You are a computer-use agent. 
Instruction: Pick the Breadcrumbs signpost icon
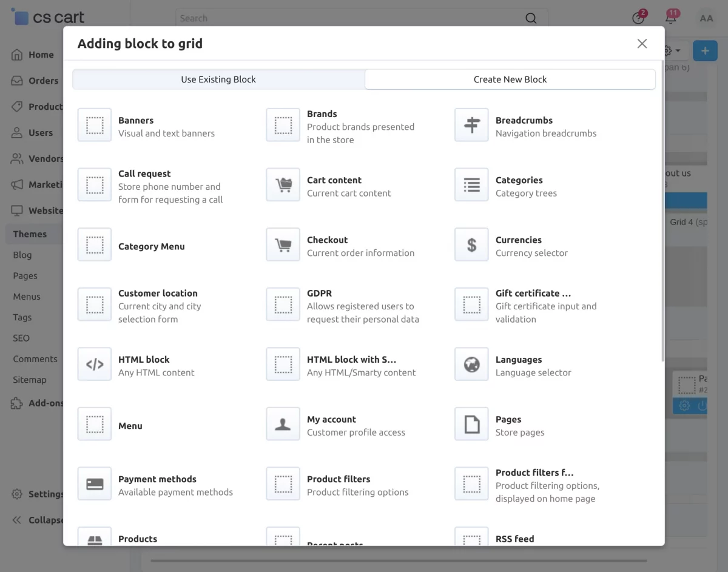click(471, 126)
